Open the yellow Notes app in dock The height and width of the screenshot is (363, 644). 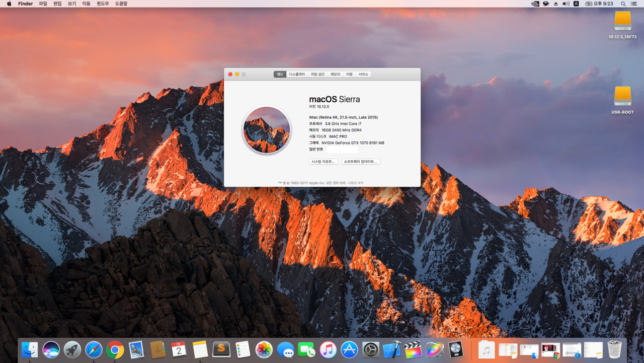pos(200,349)
